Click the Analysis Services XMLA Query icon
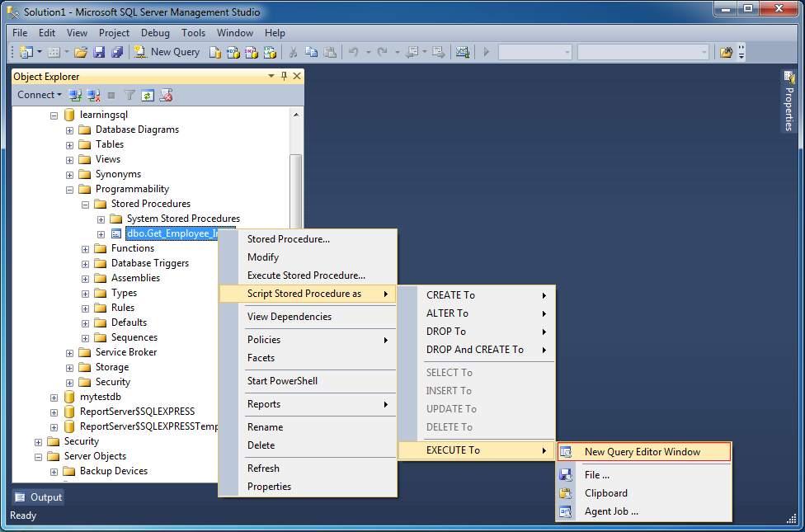805x532 pixels. [270, 52]
